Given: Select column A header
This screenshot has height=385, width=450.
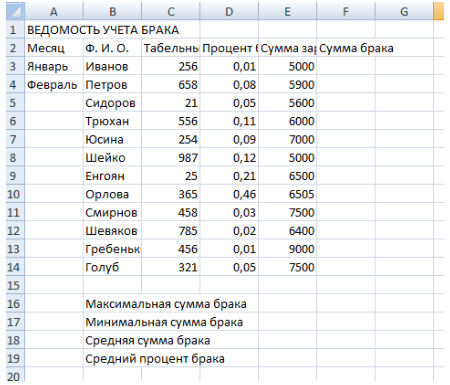Looking at the screenshot, I should coord(54,12).
